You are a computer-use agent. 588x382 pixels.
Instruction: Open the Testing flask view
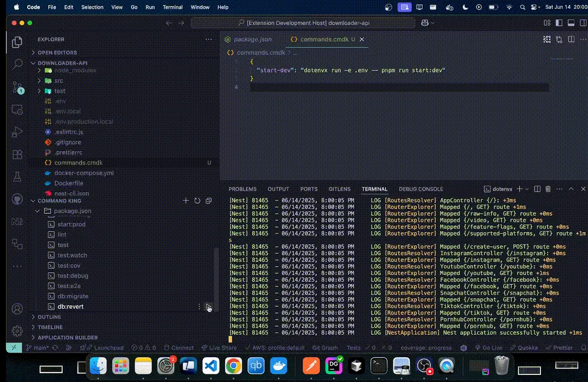click(17, 176)
